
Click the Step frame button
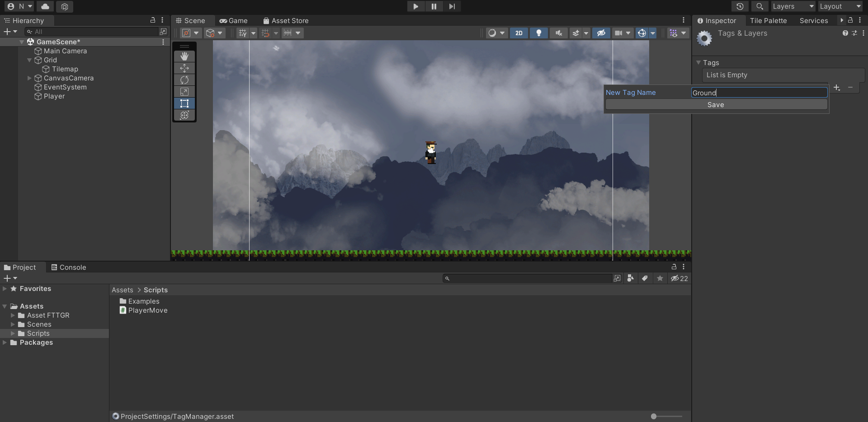click(452, 6)
